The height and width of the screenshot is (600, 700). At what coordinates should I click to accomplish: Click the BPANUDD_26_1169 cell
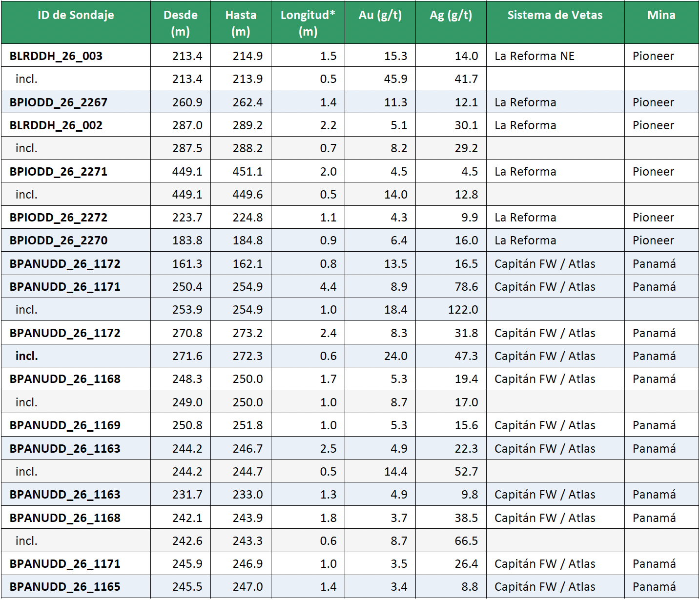[76, 425]
